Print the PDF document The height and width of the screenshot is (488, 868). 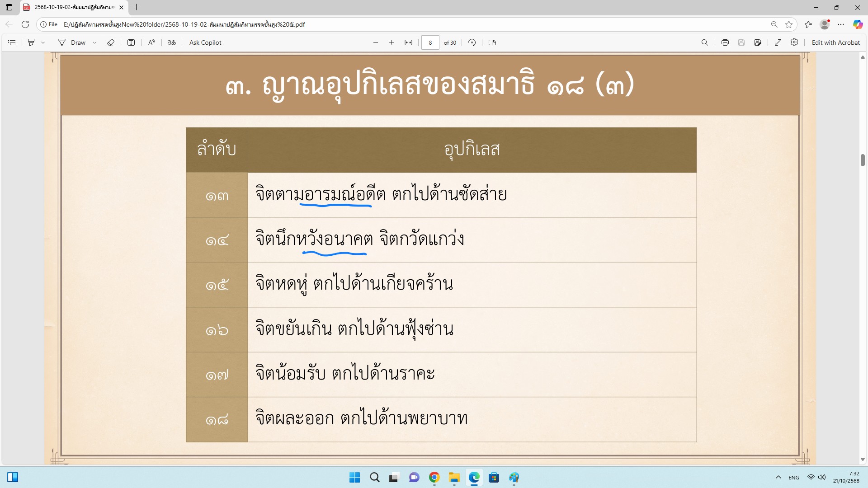click(x=725, y=42)
